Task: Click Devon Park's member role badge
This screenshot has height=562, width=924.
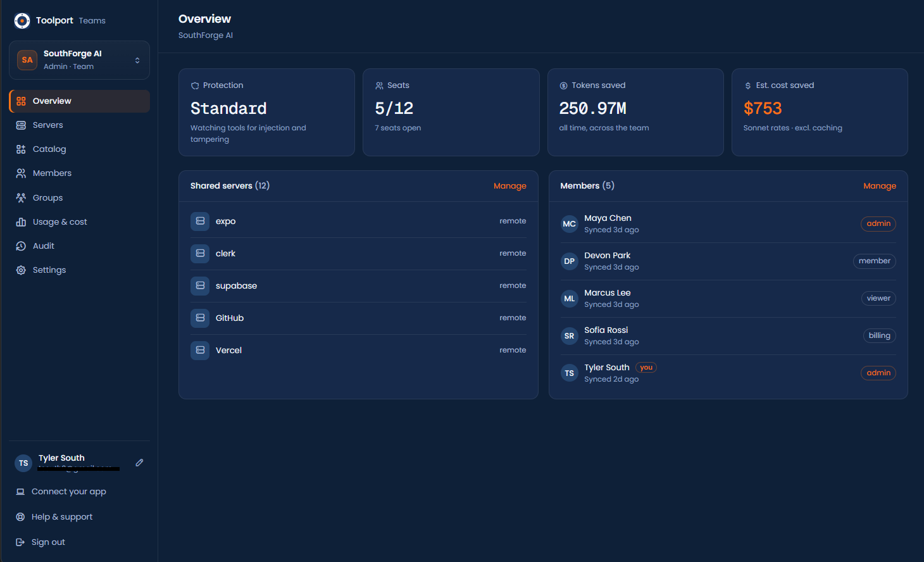Action: tap(875, 261)
